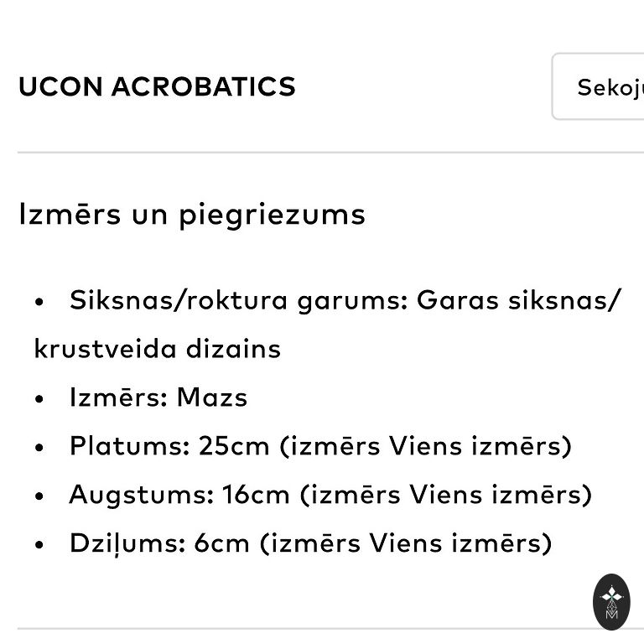644x644 pixels.
Task: Click the 'Siksnas/roktura garums' label
Action: point(238,300)
